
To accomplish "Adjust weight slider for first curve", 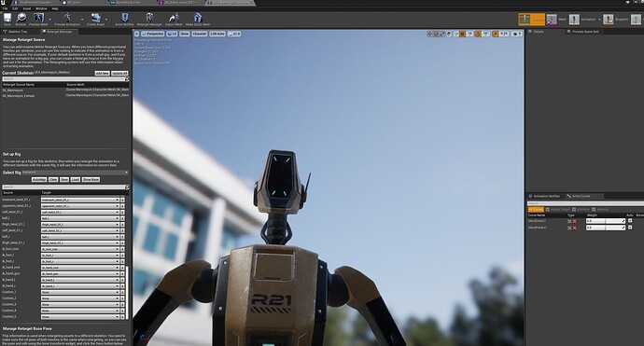I will [x=606, y=221].
